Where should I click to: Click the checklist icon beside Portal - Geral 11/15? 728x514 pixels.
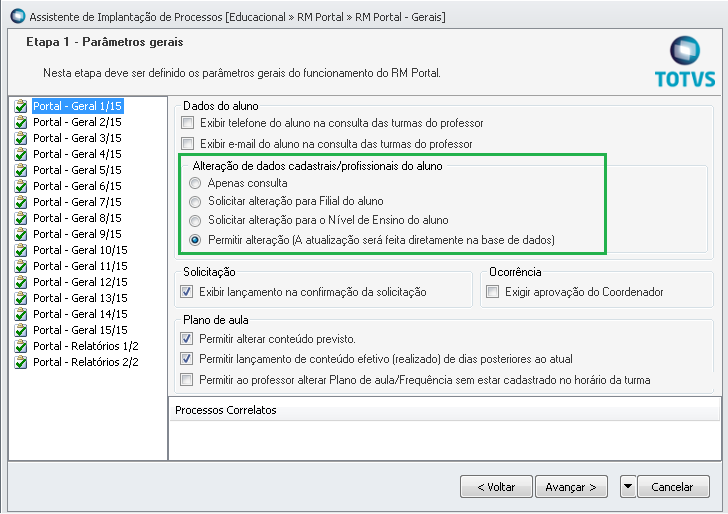(21, 267)
